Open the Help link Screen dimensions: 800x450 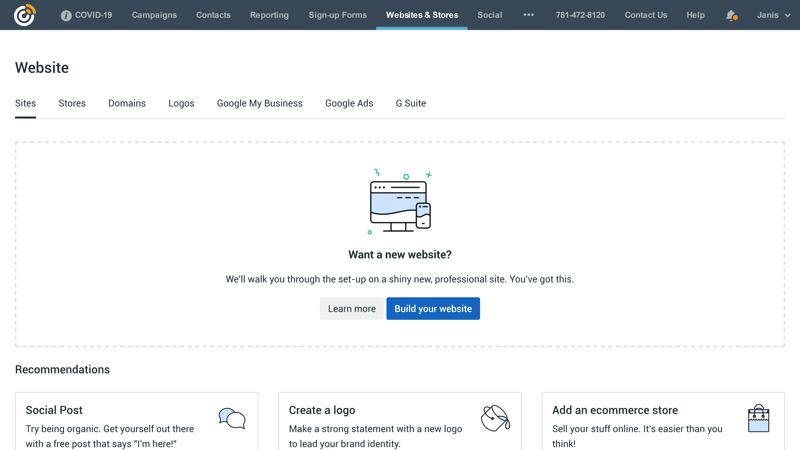click(x=695, y=15)
